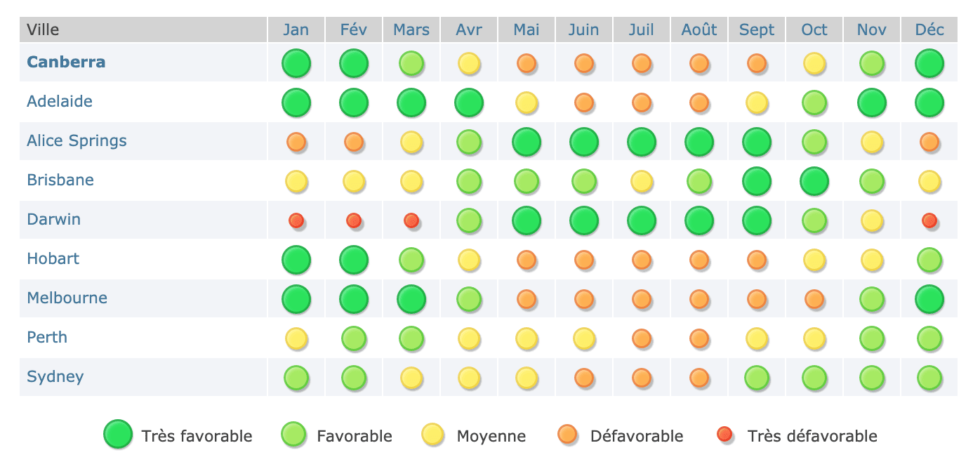Image resolution: width=980 pixels, height=469 pixels.
Task: Click Darwin's red January circle
Action: tap(296, 220)
